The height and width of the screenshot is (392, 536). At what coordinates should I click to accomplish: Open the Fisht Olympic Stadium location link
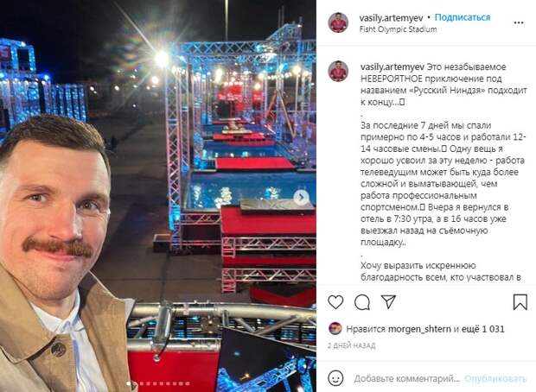tap(398, 29)
